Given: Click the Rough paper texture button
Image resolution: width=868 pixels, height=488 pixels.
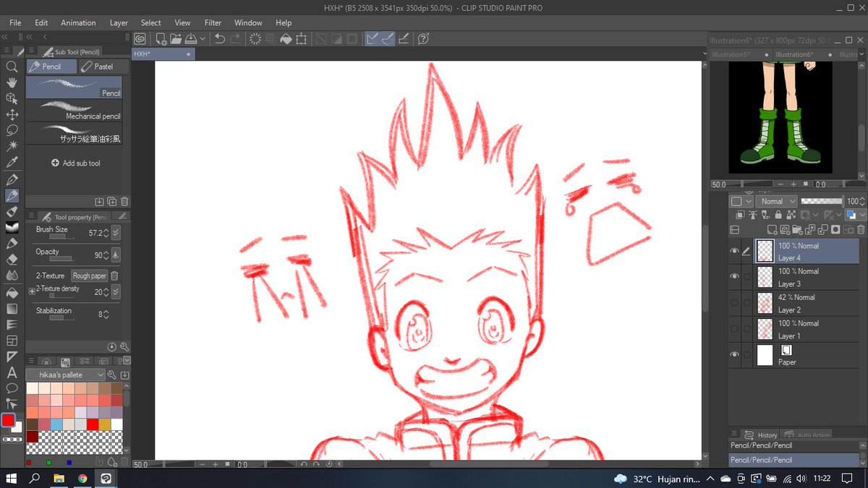Looking at the screenshot, I should 90,275.
